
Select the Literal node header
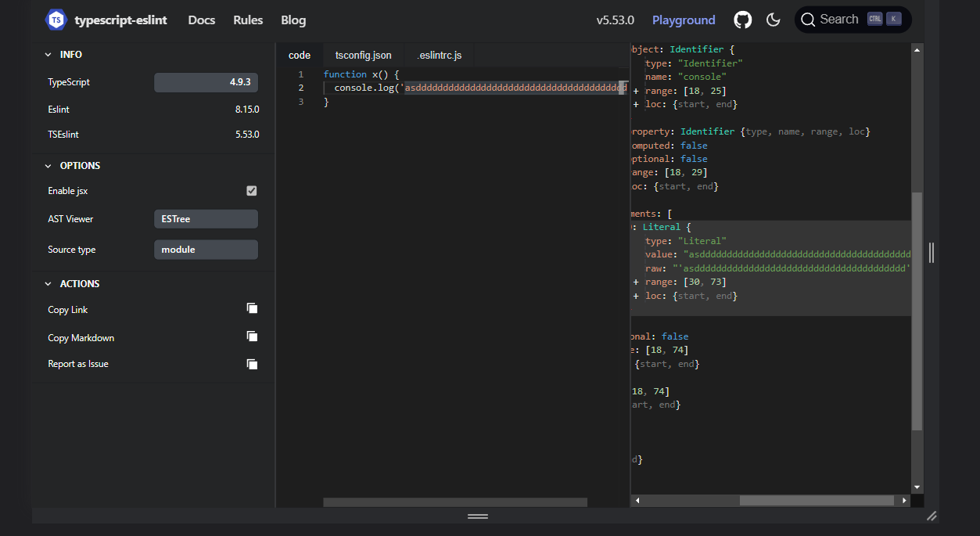663,227
